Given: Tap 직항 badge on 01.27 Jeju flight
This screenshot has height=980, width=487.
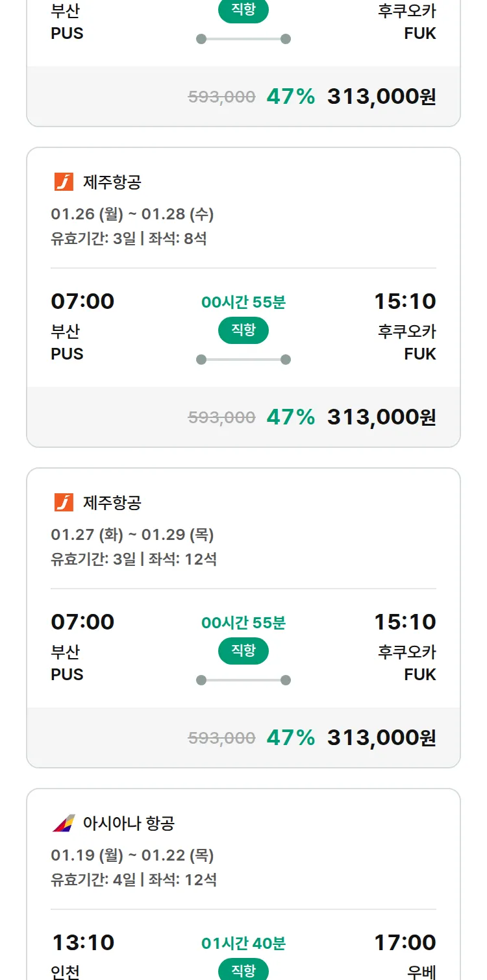Looking at the screenshot, I should tap(243, 651).
